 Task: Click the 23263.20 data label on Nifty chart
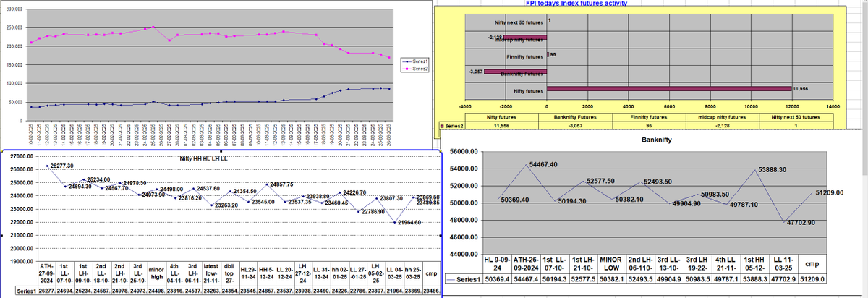[225, 205]
